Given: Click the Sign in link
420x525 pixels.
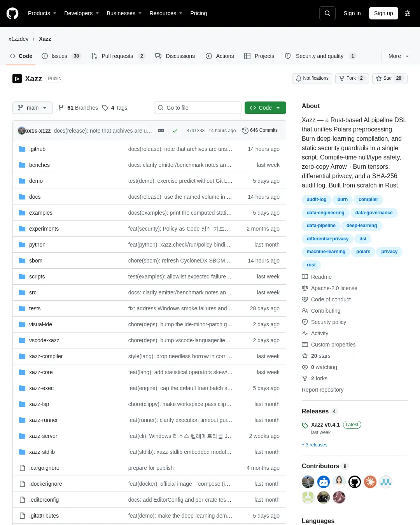Looking at the screenshot, I should (352, 13).
